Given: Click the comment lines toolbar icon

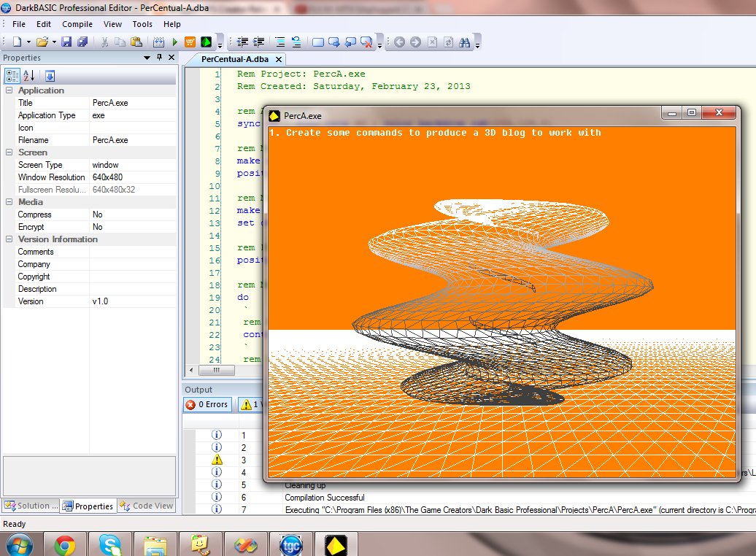Looking at the screenshot, I should [x=280, y=42].
